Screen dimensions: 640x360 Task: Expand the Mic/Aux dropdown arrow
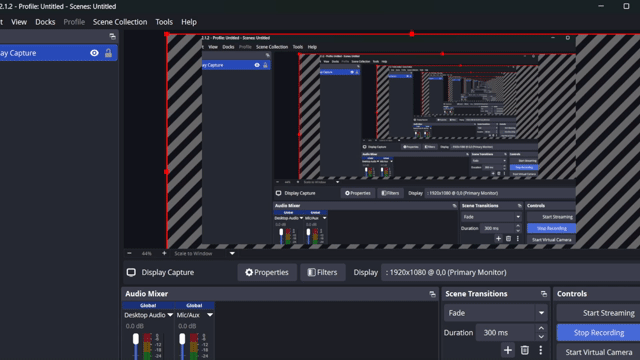(210, 315)
